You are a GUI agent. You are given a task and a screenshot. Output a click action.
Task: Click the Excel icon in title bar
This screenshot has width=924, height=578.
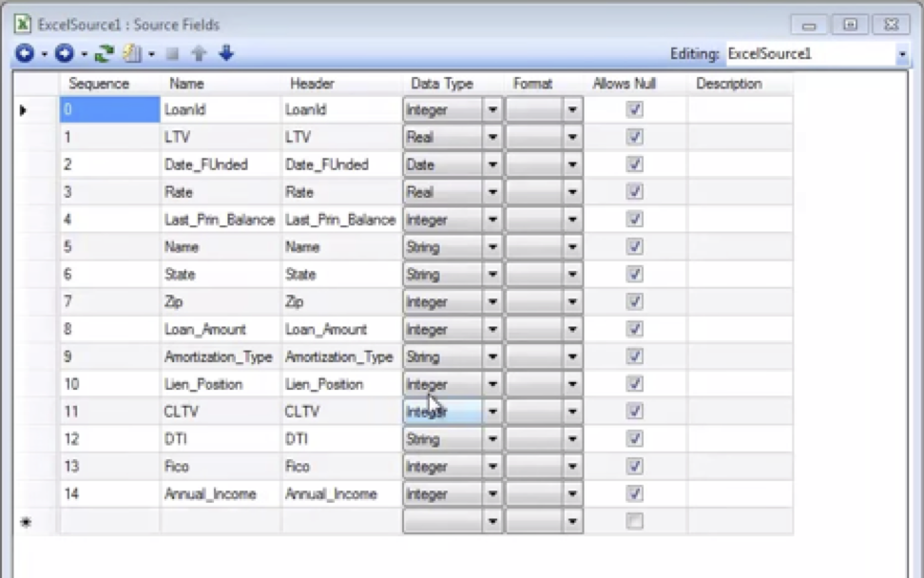pyautogui.click(x=22, y=25)
